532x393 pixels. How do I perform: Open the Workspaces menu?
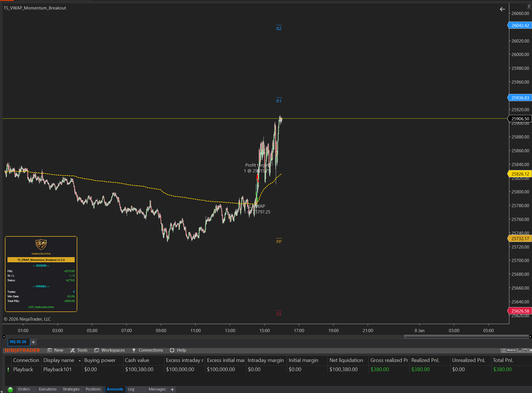[109, 350]
